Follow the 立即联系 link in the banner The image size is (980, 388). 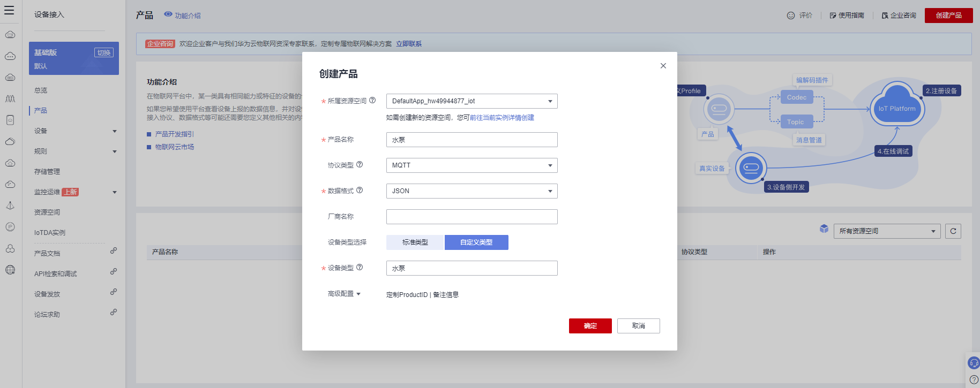pyautogui.click(x=409, y=44)
